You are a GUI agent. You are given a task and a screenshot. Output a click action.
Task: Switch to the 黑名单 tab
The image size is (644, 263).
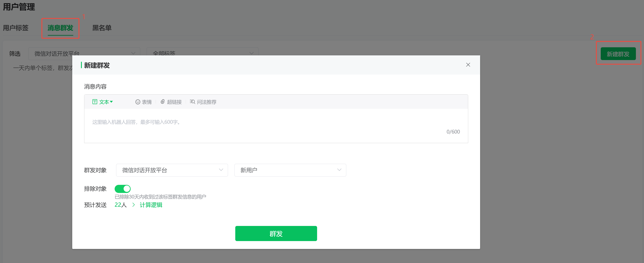pos(102,28)
